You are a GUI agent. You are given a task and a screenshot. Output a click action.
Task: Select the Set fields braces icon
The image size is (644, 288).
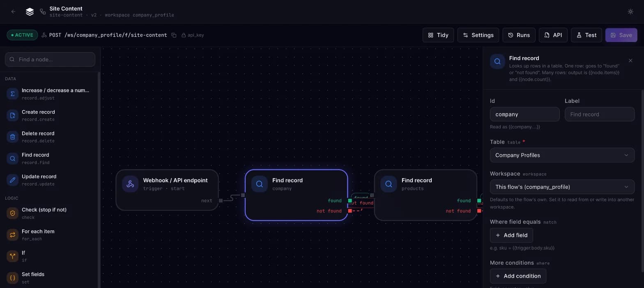[x=12, y=278]
